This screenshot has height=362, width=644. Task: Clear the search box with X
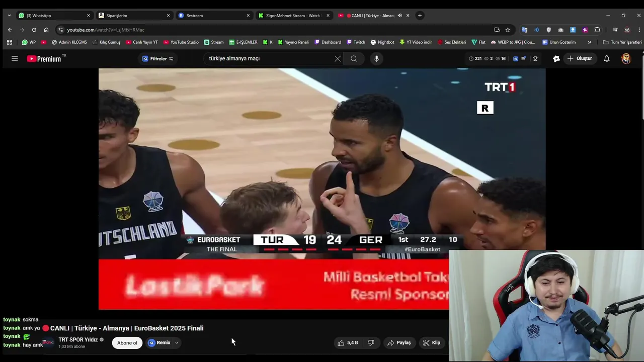(x=338, y=59)
